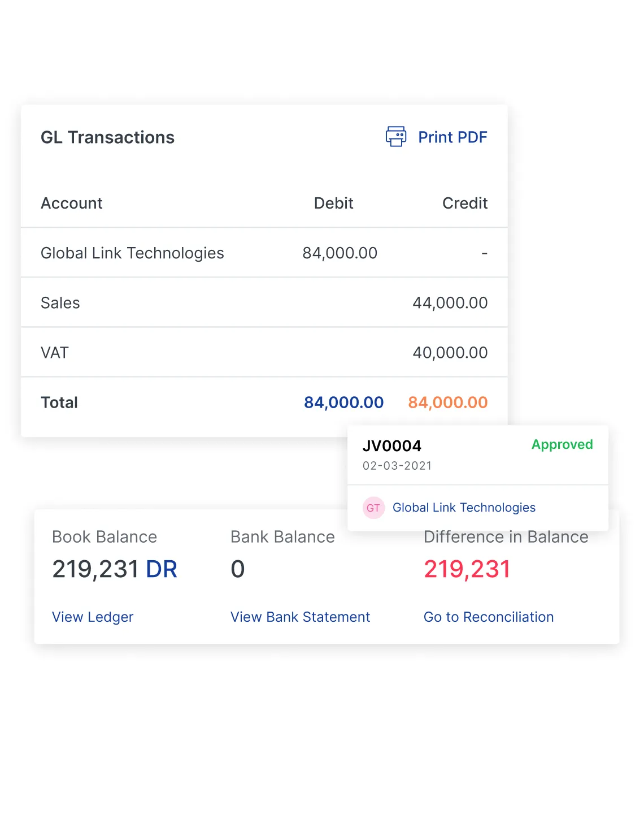This screenshot has height=814, width=644.
Task: Click the Book Balance amount 219,231 DR
Action: pyautogui.click(x=115, y=569)
